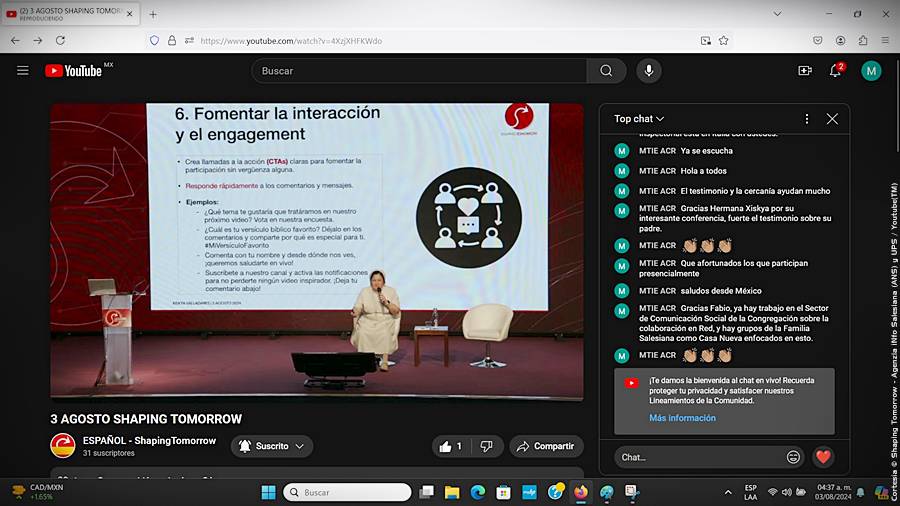Open the Create video camera icon
900x506 pixels.
tap(805, 71)
